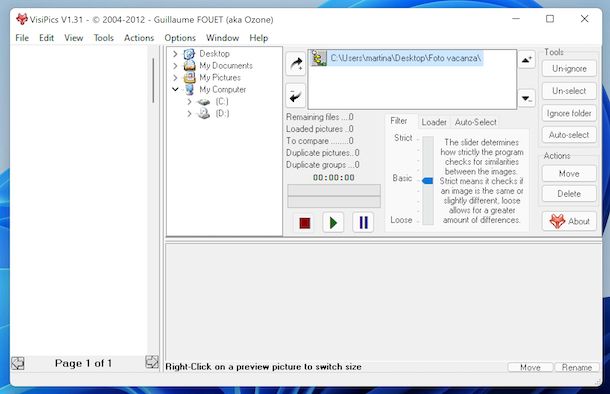The width and height of the screenshot is (610, 394).
Task: Switch to the Filter tab
Action: 399,121
